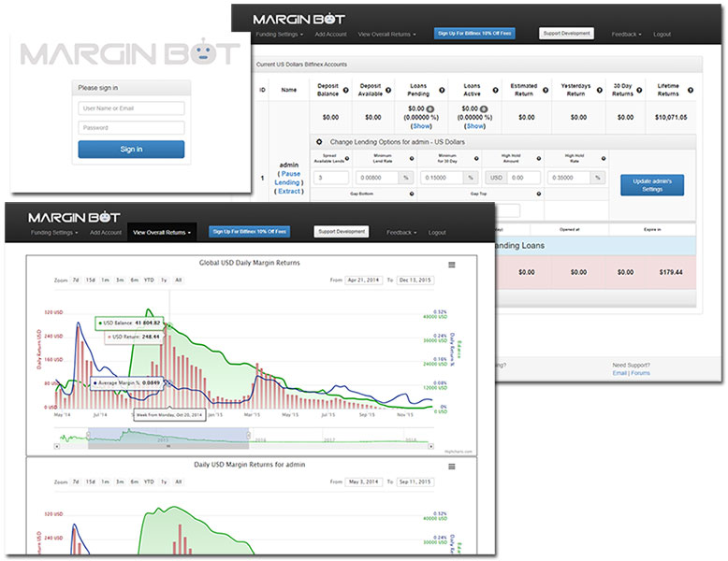The image size is (728, 561).
Task: Click the Loans Active help icon
Action: tap(495, 90)
